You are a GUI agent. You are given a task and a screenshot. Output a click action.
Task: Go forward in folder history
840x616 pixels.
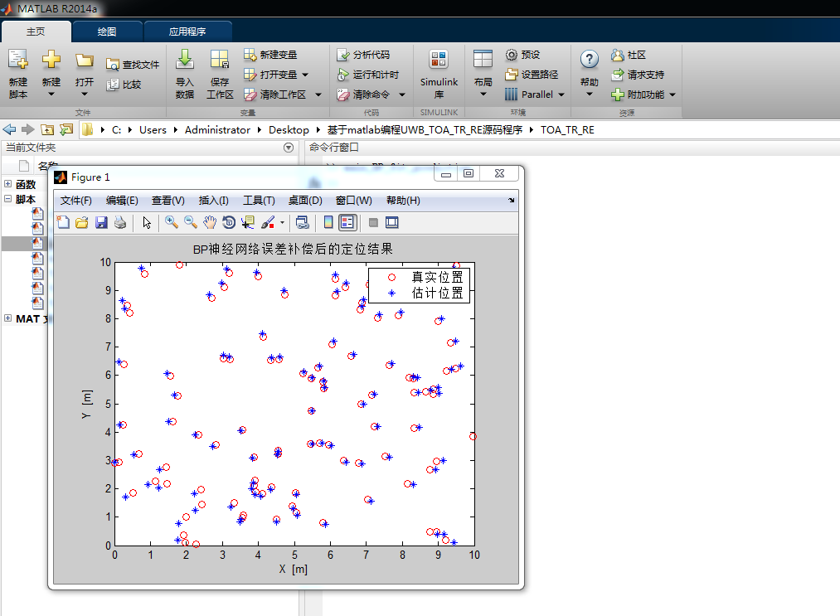point(28,129)
